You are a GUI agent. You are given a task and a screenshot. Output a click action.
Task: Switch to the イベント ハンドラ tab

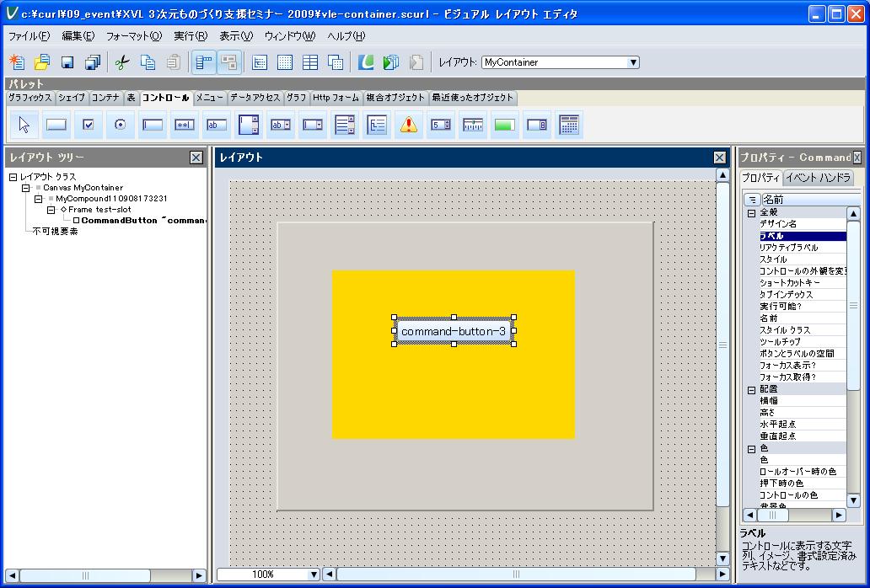point(818,178)
